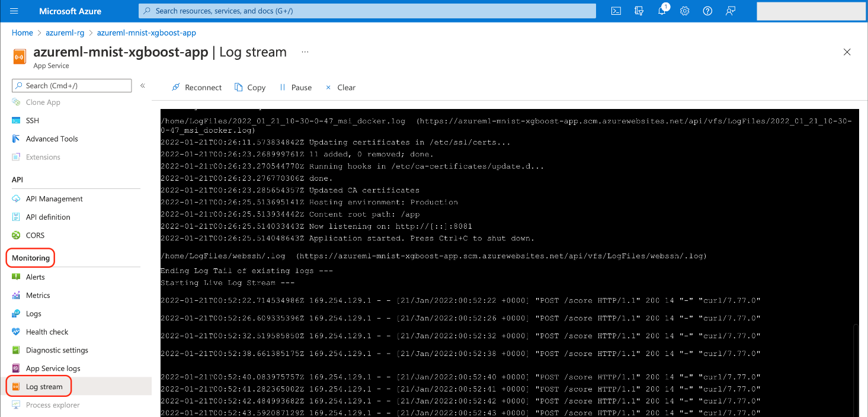Viewport: 868px width, 417px height.
Task: Click the top search resources field
Action: pyautogui.click(x=367, y=11)
